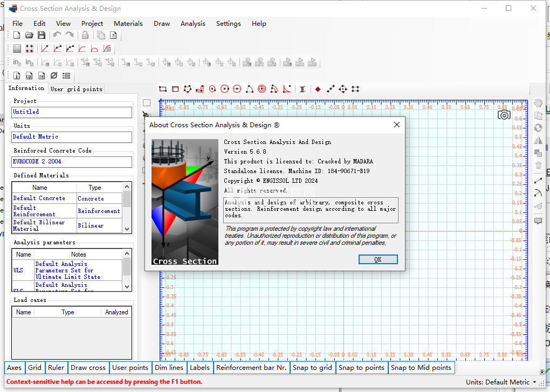Toggle the Axes display option

(15, 367)
